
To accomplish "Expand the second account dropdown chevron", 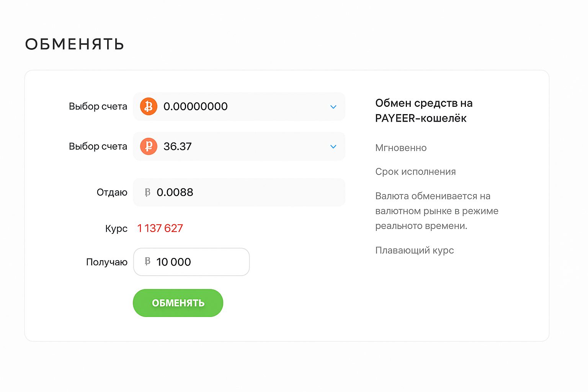I will 333,147.
